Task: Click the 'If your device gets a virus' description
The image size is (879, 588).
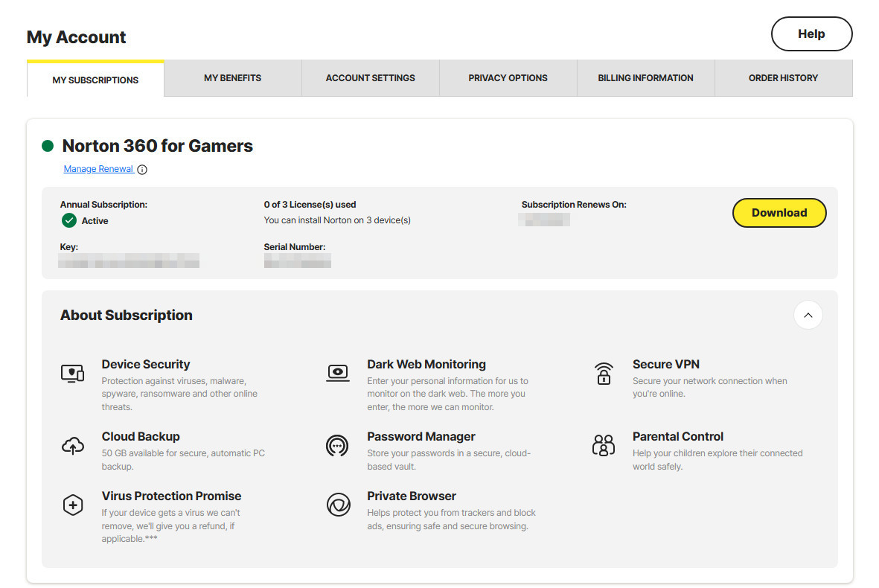Action: 171,525
